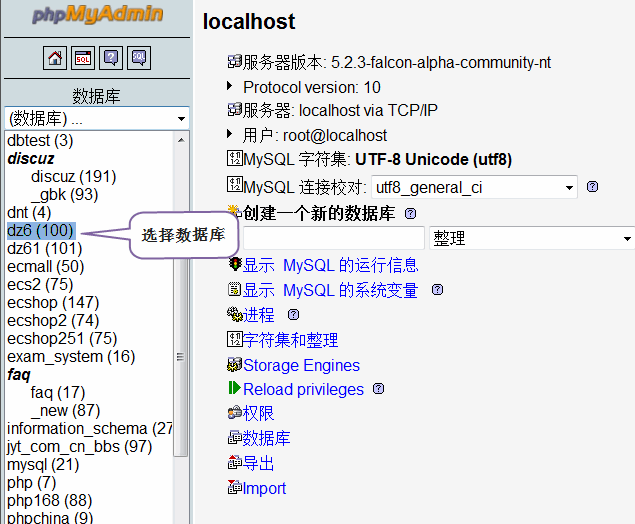
Task: Select database exam_system (16)
Action: 71,357
